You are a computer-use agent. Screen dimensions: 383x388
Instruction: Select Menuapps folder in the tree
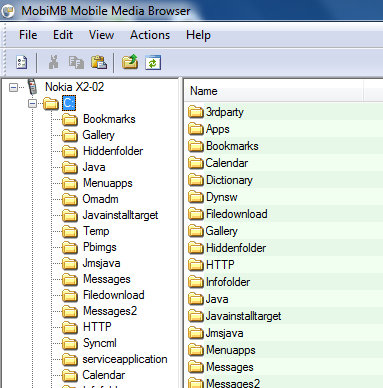click(108, 183)
